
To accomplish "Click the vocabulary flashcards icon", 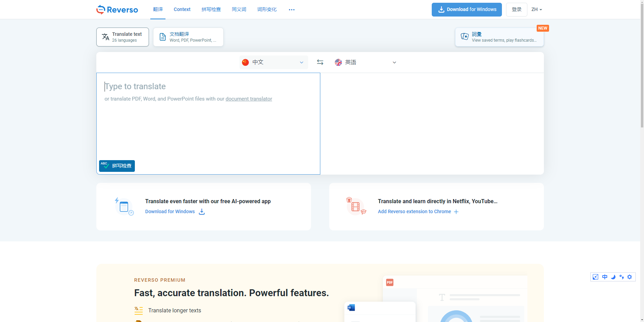I will 464,37.
